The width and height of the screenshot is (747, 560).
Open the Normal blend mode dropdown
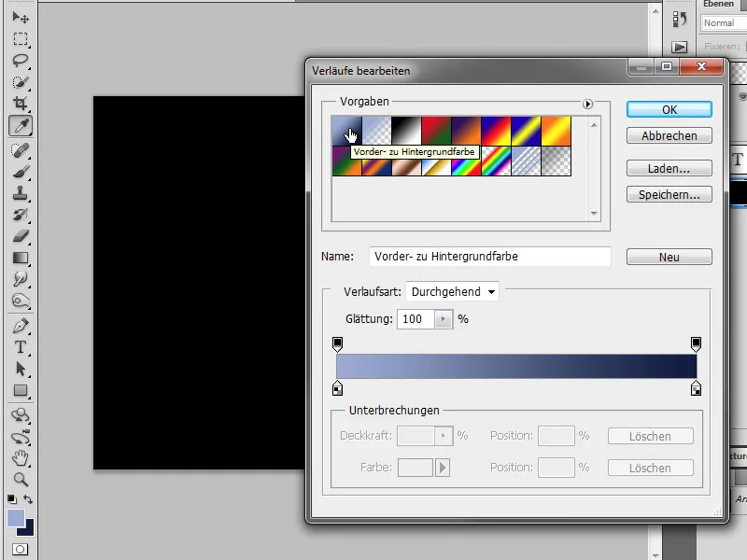pyautogui.click(x=723, y=22)
